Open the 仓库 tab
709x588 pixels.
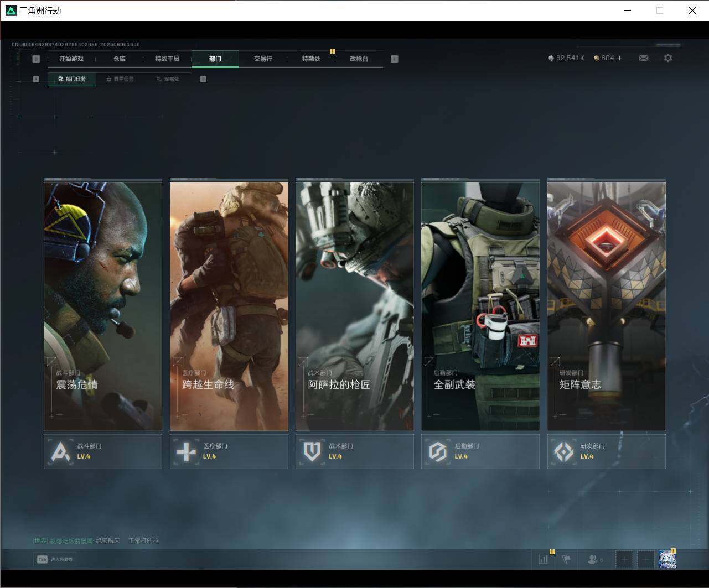click(x=119, y=59)
